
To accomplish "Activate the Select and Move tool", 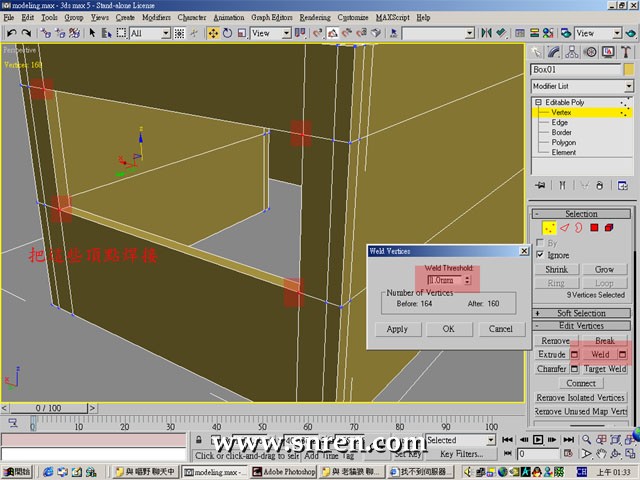I will pyautogui.click(x=213, y=33).
